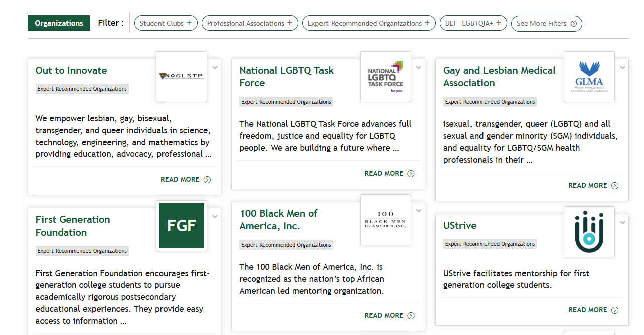Open the NOGLSTP logo for Out to Innovate

181,76
